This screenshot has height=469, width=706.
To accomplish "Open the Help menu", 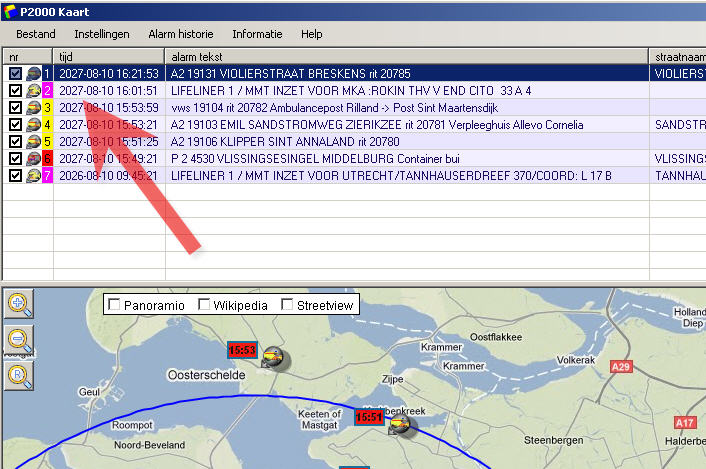I will pos(312,34).
